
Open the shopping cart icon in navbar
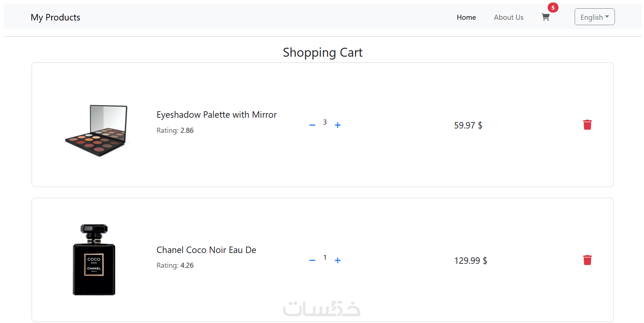coord(545,17)
